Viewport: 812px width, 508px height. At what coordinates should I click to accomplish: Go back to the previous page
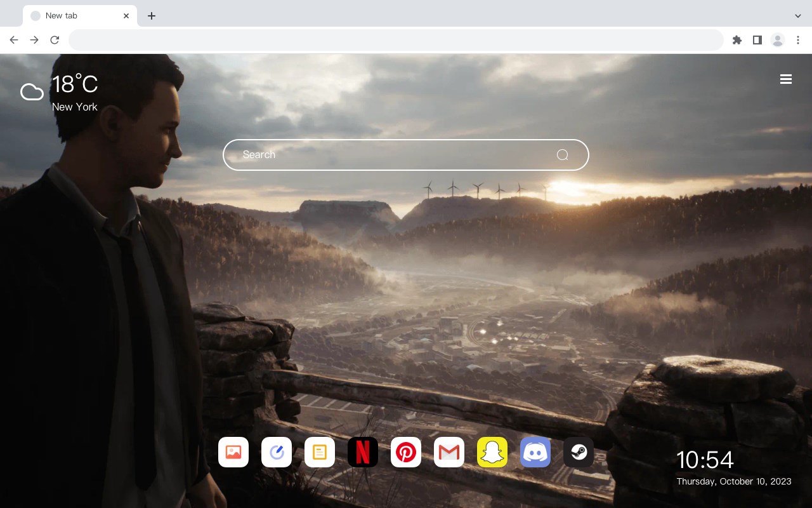tap(14, 40)
